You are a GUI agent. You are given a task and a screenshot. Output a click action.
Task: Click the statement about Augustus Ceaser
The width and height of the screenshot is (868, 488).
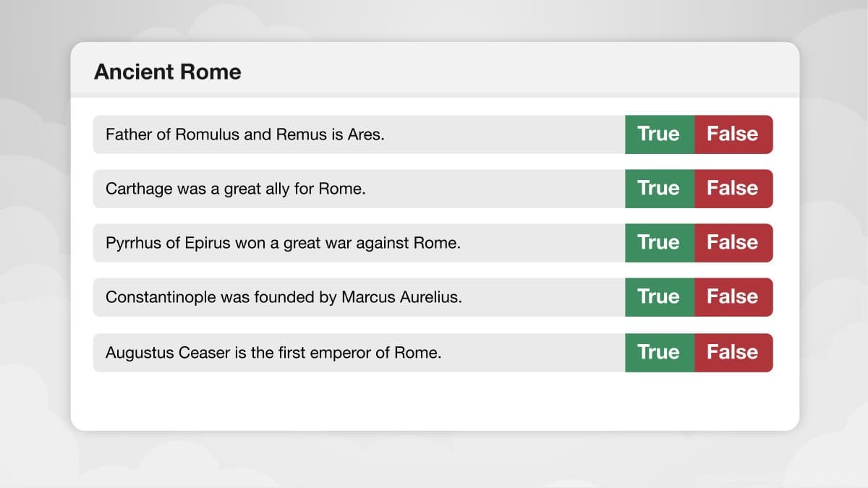pos(273,353)
